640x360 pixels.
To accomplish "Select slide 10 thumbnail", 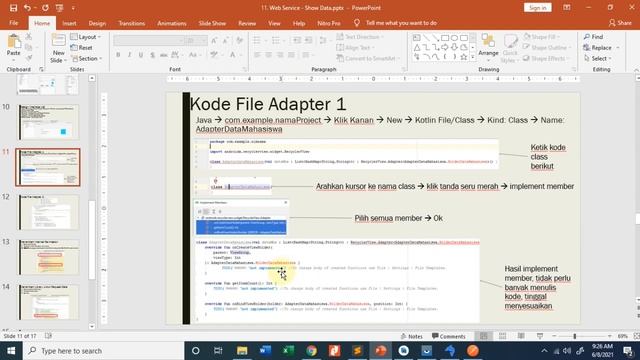I will pos(48,122).
